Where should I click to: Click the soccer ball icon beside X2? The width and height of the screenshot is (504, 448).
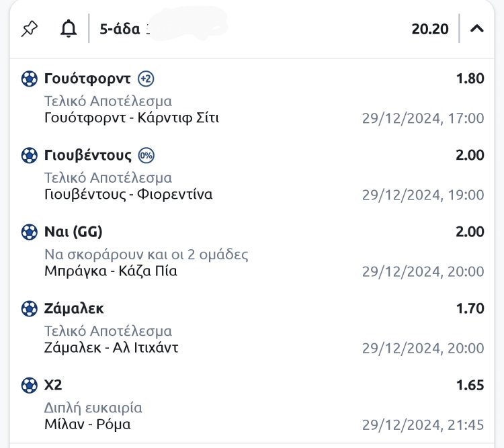point(30,386)
